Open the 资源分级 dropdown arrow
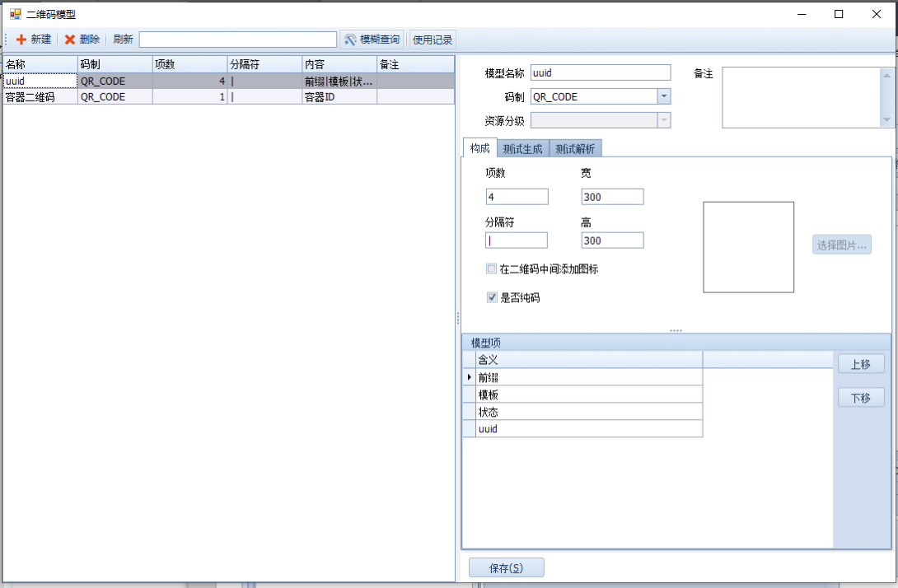This screenshot has height=588, width=898. coord(663,120)
